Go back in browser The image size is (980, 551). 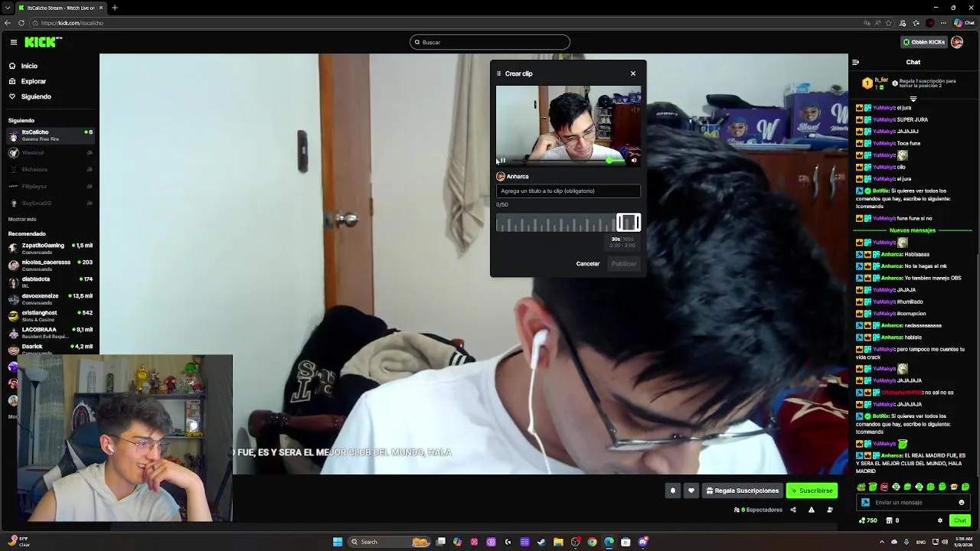(x=8, y=23)
